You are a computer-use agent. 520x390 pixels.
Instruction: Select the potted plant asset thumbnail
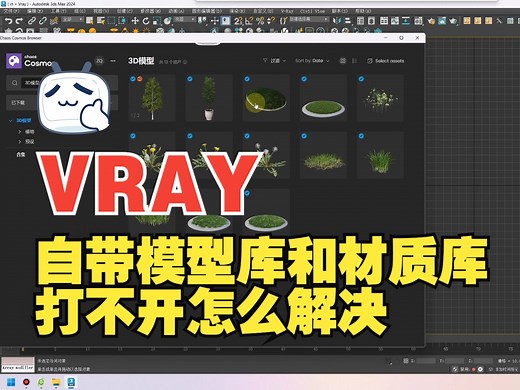pos(209,98)
